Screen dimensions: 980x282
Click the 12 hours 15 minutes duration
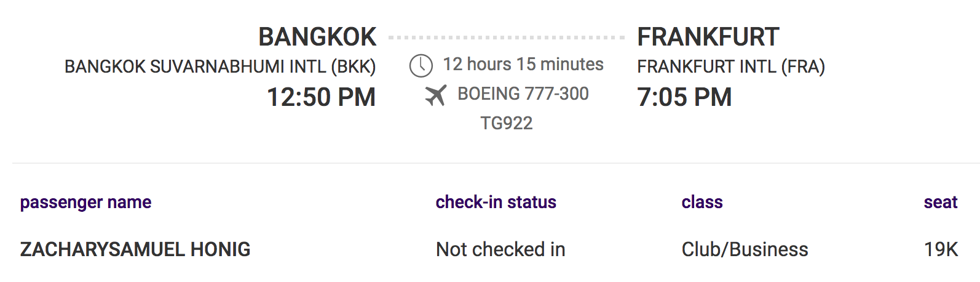click(x=523, y=64)
